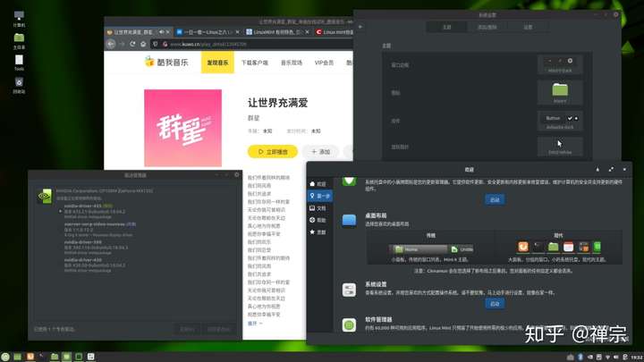Select 音乐现场 in Kuwo navigation

coord(292,63)
